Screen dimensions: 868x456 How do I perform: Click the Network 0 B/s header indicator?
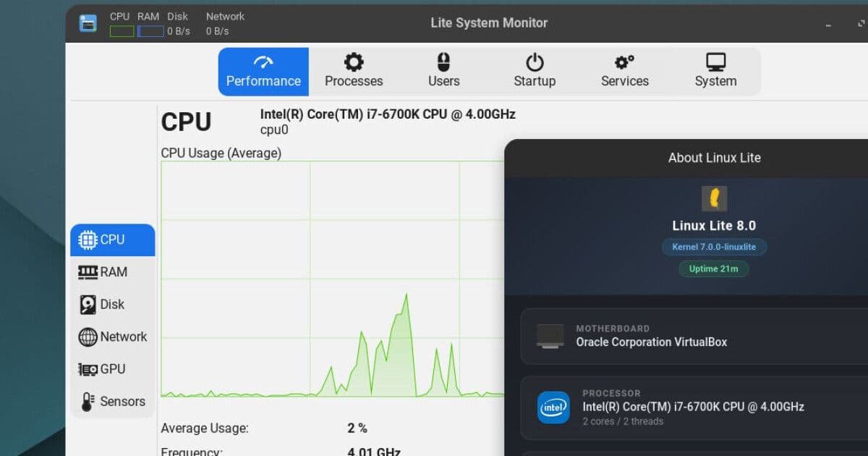[218, 31]
